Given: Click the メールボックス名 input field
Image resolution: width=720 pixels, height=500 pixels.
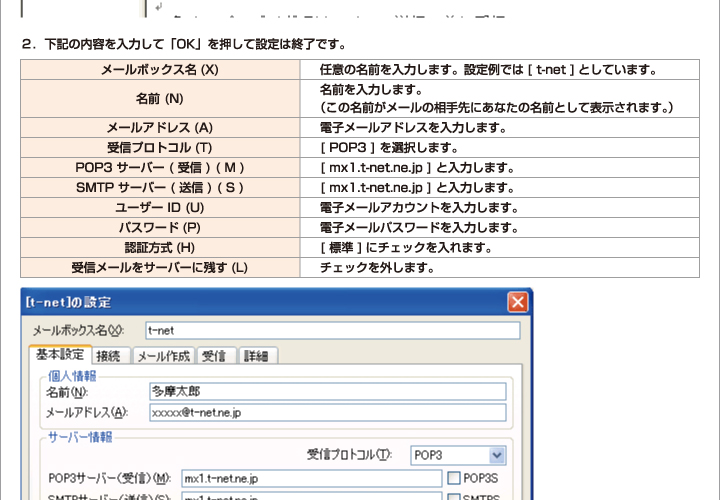Looking at the screenshot, I should pyautogui.click(x=333, y=331).
